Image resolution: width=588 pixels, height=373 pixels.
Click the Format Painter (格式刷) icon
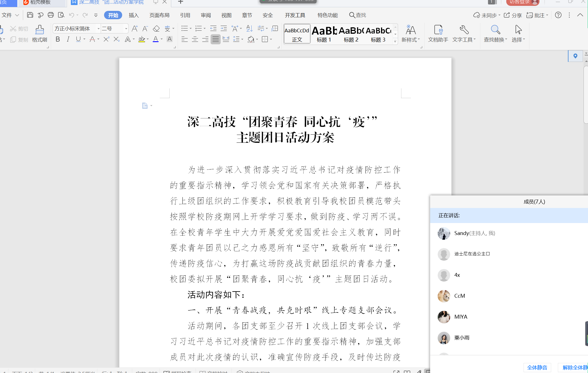[x=40, y=33]
